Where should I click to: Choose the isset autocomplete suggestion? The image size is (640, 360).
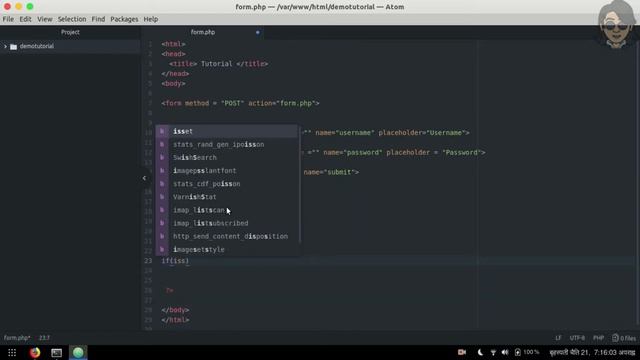point(227,131)
